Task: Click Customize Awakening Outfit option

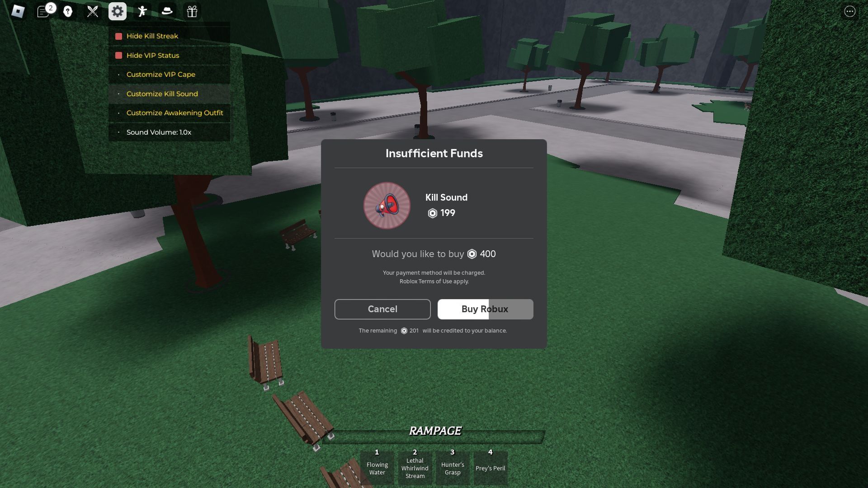Action: 175,113
